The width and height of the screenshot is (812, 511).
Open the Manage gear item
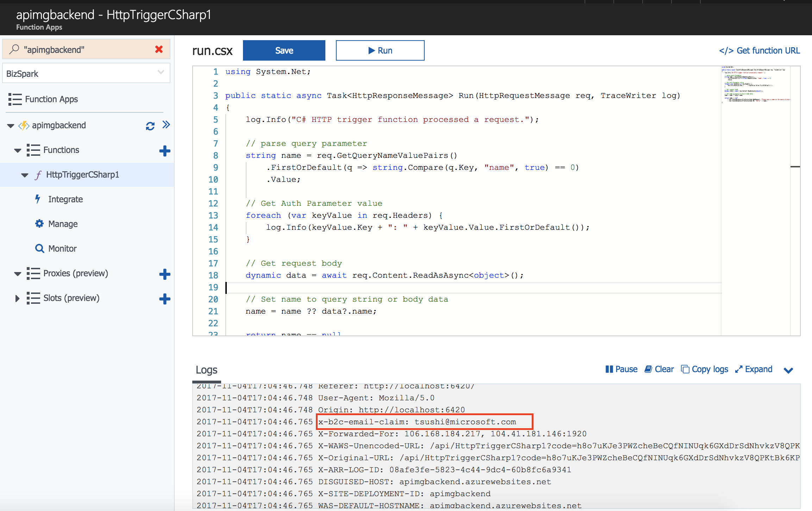(63, 224)
